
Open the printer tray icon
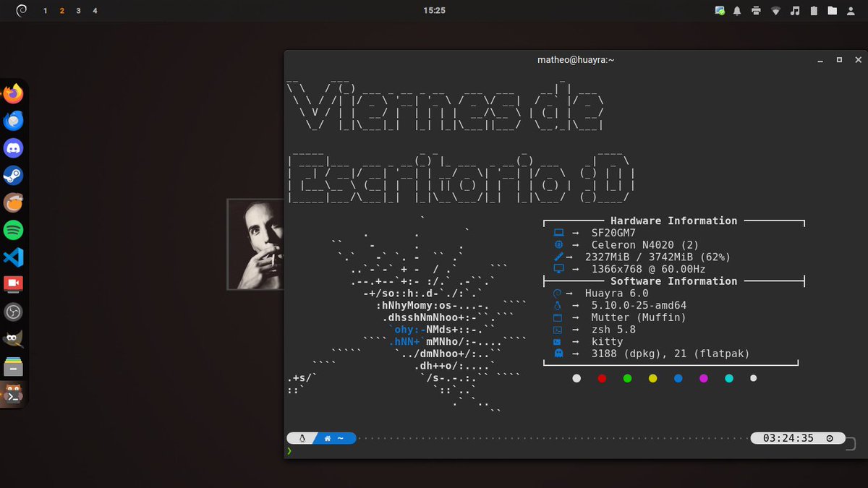pos(756,10)
